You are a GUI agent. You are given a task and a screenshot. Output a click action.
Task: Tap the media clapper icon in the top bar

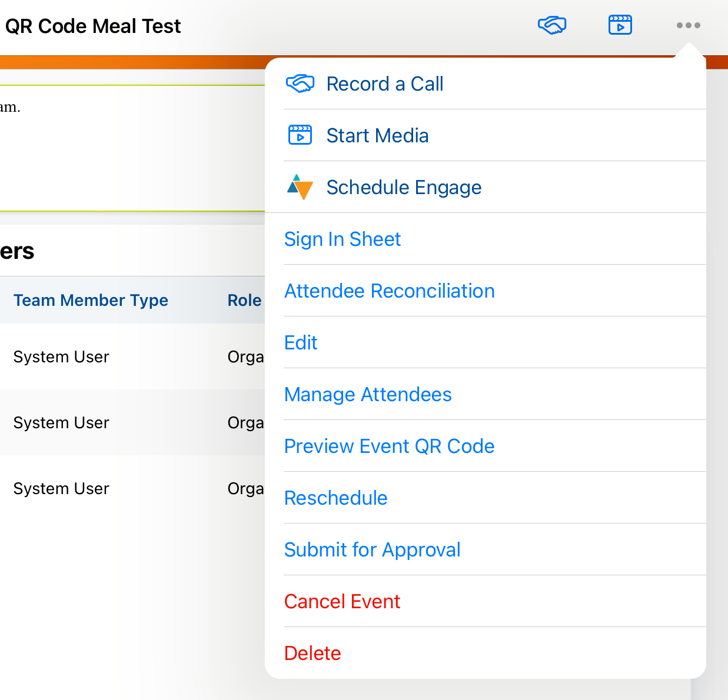coord(620,25)
